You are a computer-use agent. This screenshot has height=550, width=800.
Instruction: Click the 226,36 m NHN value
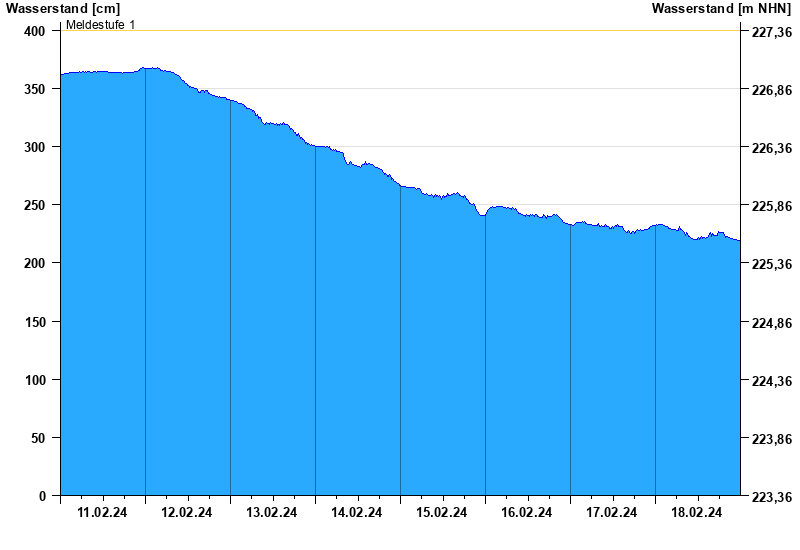(772, 148)
